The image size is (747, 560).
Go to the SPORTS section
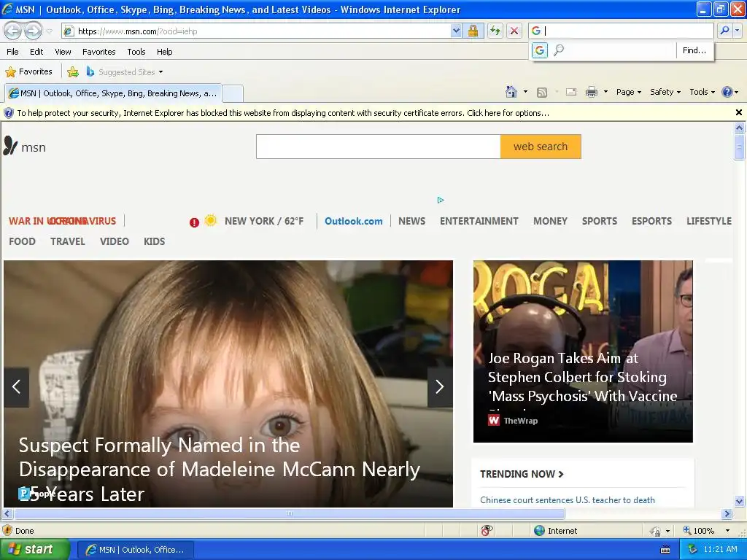coord(600,221)
